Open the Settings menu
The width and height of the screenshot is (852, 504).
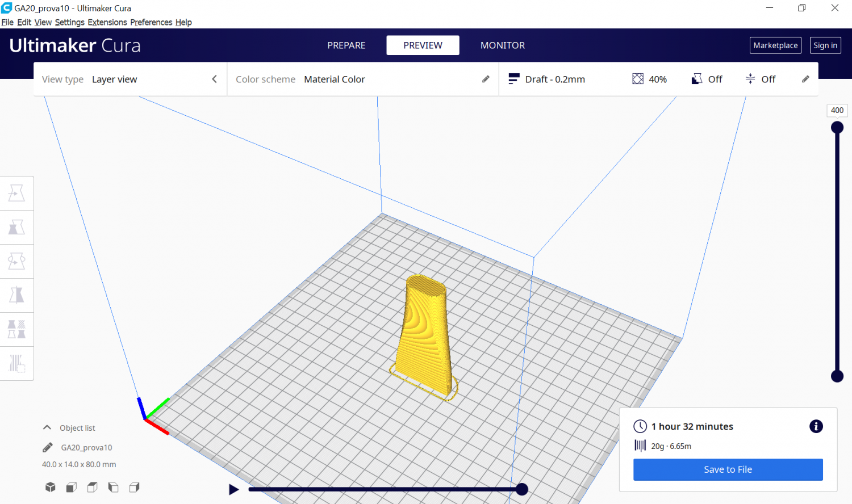pyautogui.click(x=70, y=22)
